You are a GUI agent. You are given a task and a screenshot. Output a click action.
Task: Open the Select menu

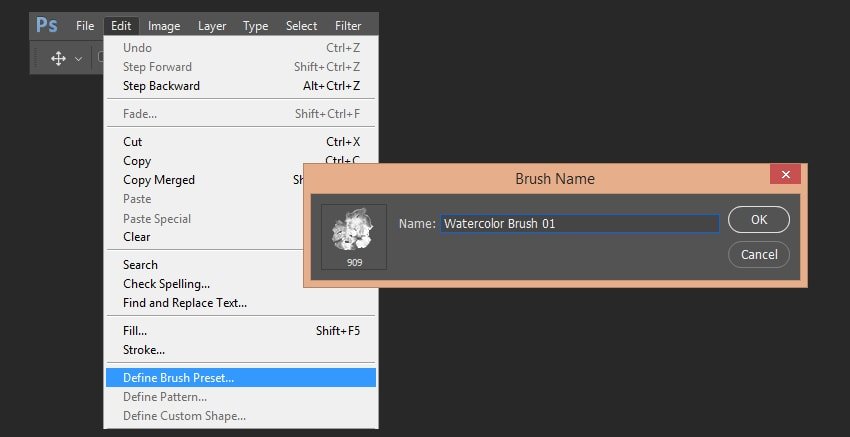(301, 26)
